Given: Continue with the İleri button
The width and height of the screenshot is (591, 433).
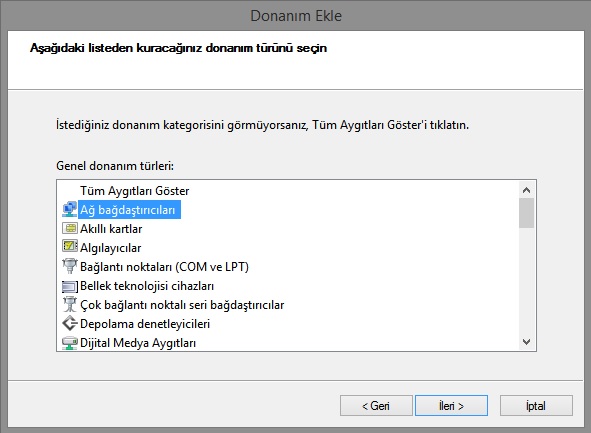Looking at the screenshot, I should 451,405.
